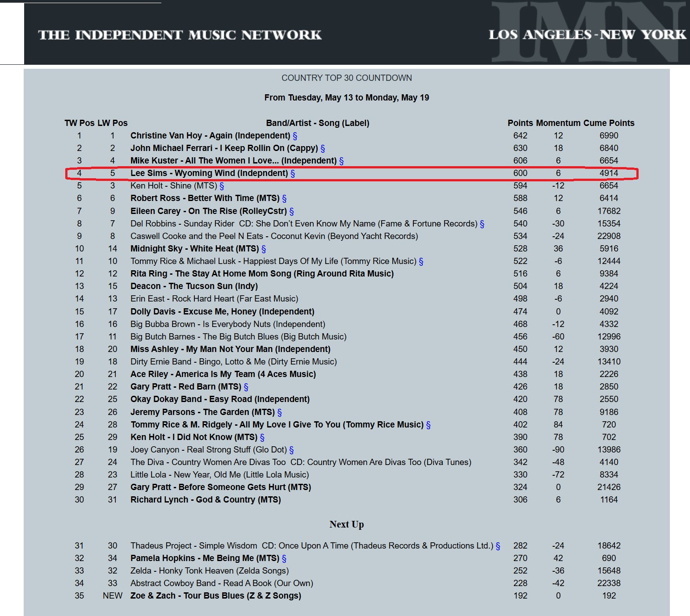690x616 pixels.
Task: Select 'Abstract Cowboy Band - Read A Book' entry
Action: tap(222, 583)
